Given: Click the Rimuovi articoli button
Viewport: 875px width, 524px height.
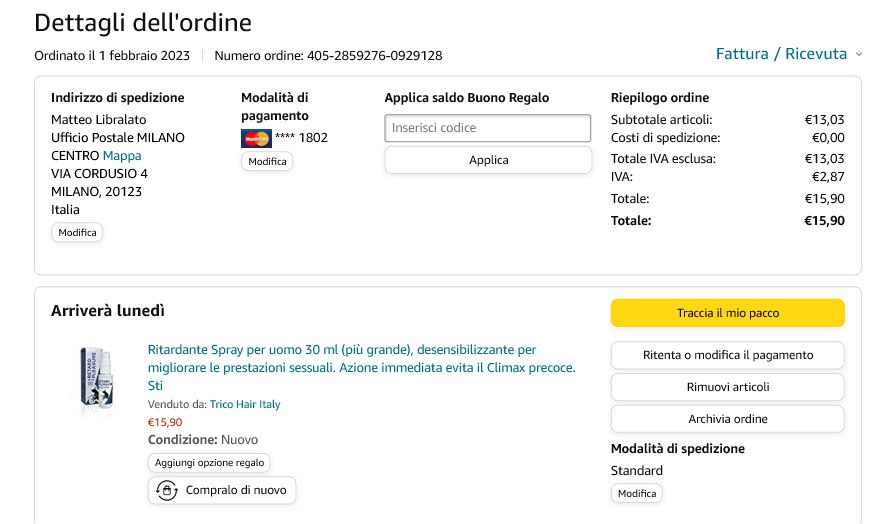Looking at the screenshot, I should coord(727,387).
